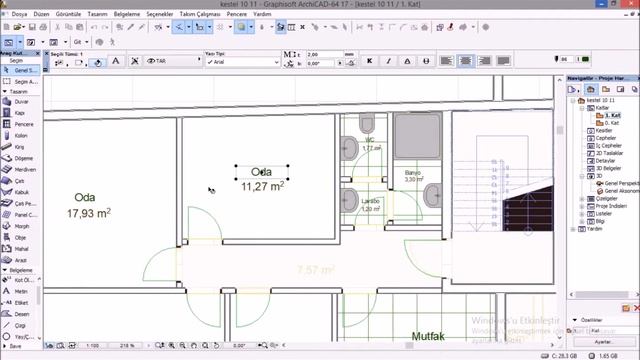Set text alignment to justified

pos(504,61)
